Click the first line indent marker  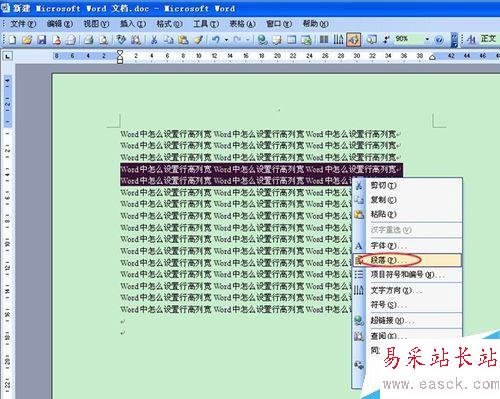coord(120,53)
